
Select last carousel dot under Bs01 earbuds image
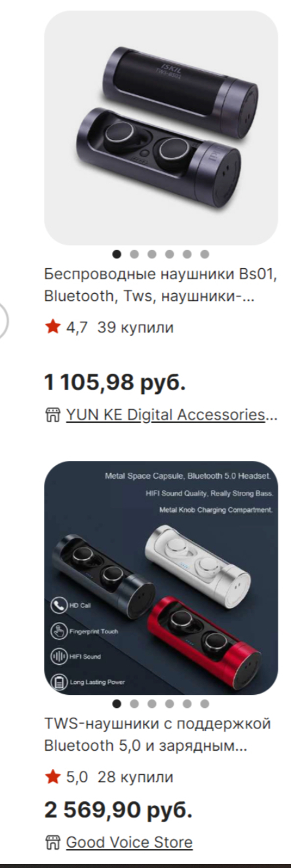(204, 254)
